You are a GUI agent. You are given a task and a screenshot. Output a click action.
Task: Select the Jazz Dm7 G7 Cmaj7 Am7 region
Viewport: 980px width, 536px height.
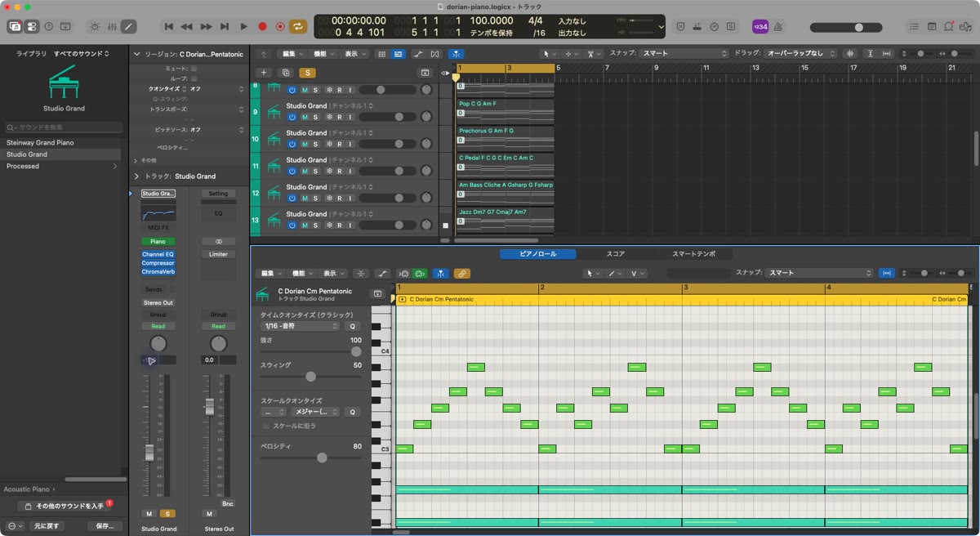(x=506, y=219)
